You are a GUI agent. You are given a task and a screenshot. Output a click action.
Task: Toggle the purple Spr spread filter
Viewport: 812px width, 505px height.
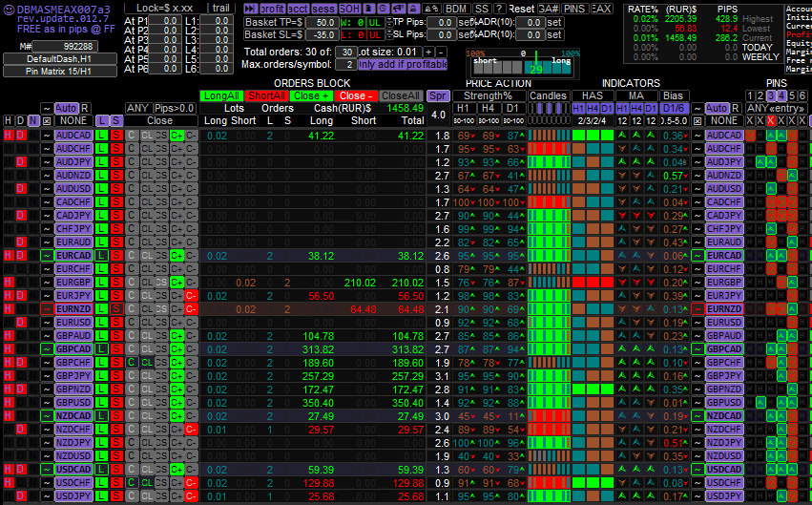(438, 95)
